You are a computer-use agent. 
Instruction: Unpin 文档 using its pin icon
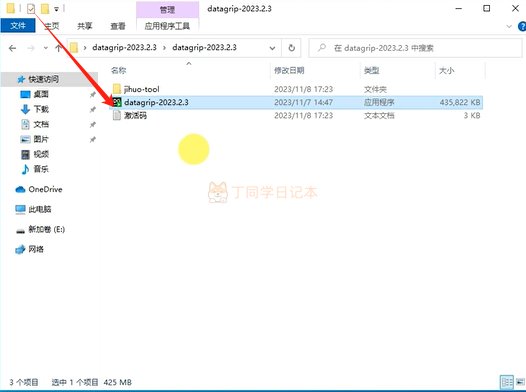93,125
